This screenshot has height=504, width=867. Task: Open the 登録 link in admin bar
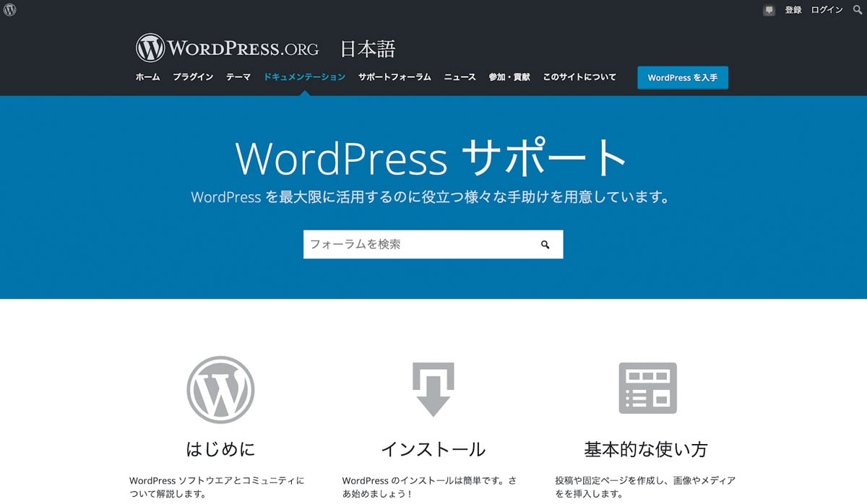click(x=793, y=10)
